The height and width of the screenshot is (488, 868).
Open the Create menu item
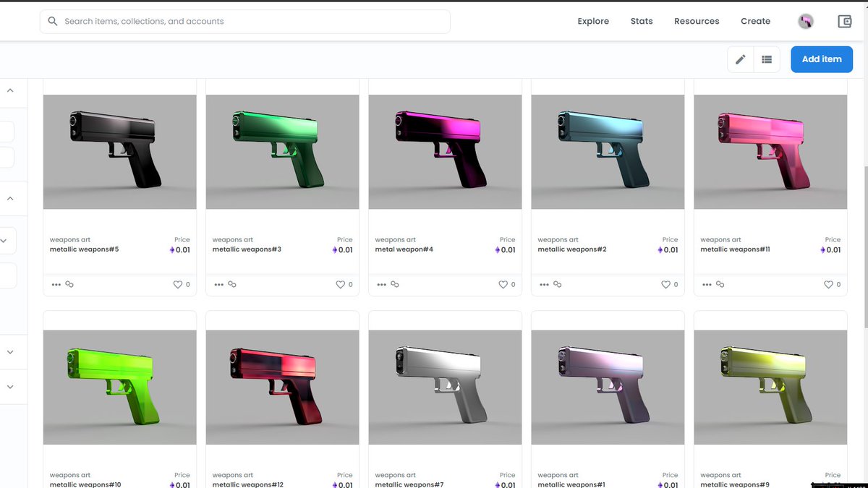click(x=755, y=22)
